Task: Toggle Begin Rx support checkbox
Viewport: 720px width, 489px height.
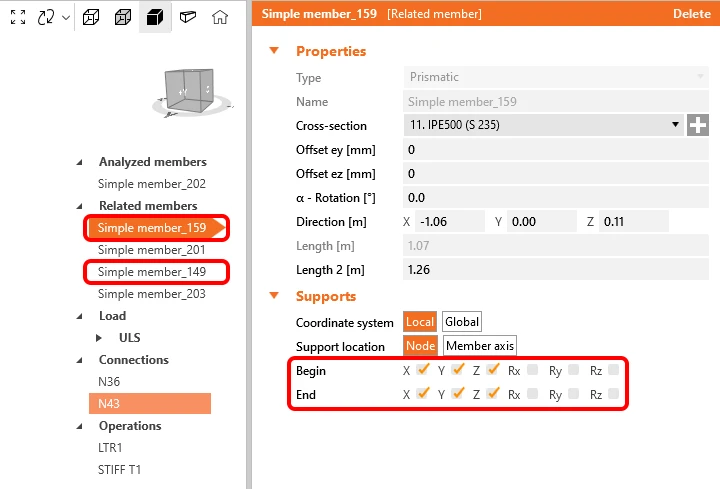Action: (x=532, y=370)
